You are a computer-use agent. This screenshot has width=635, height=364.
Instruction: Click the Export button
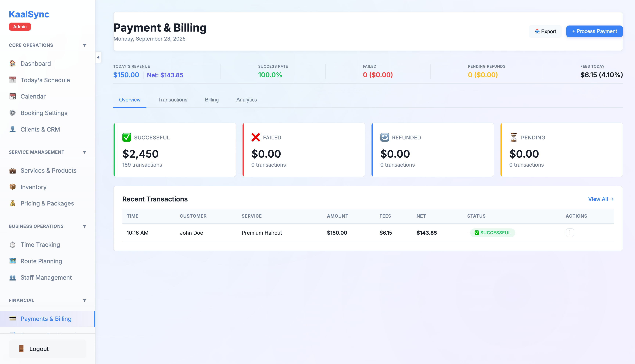[545, 31]
